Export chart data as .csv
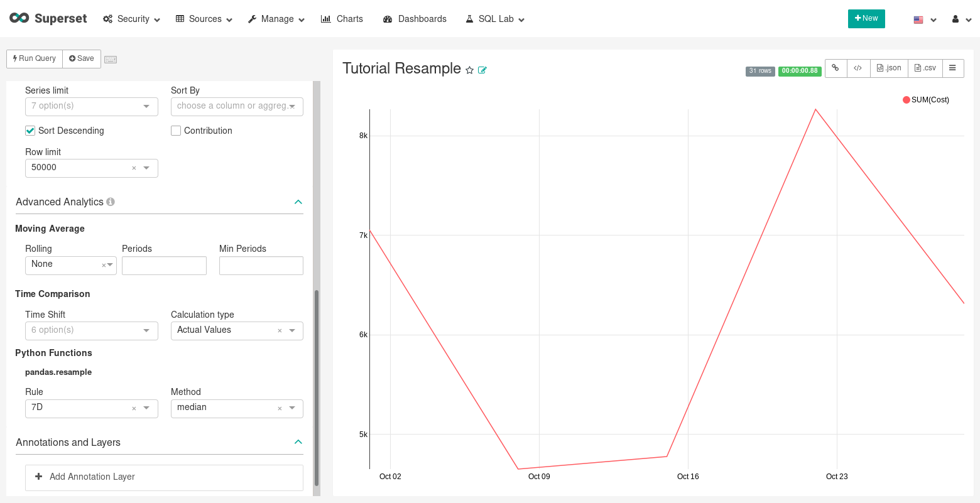This screenshot has height=503, width=980. 925,68
